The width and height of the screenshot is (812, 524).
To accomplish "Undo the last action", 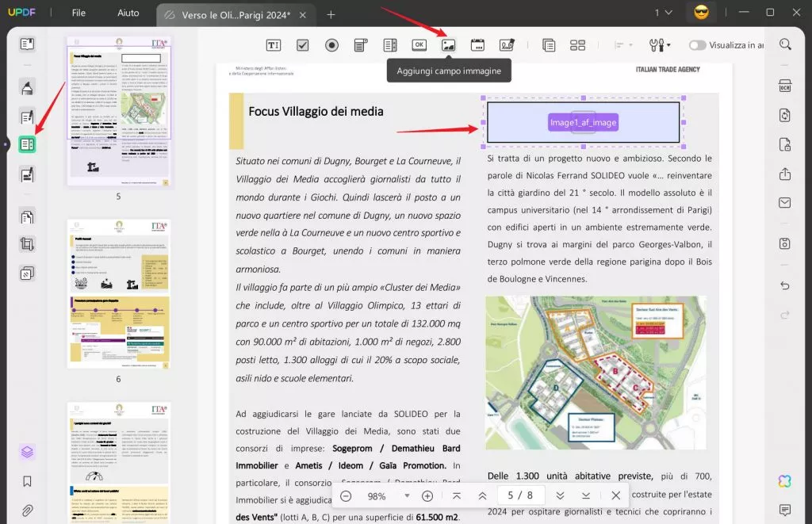I will [x=785, y=285].
